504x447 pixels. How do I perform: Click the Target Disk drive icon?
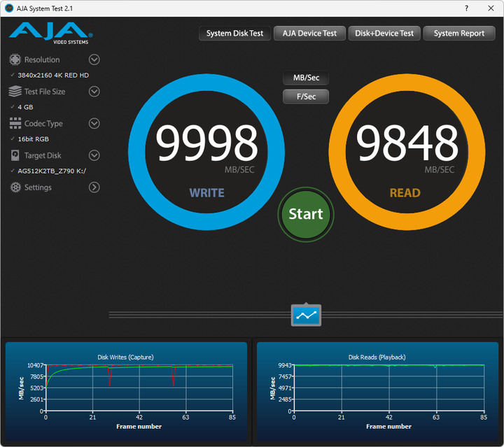coord(15,155)
